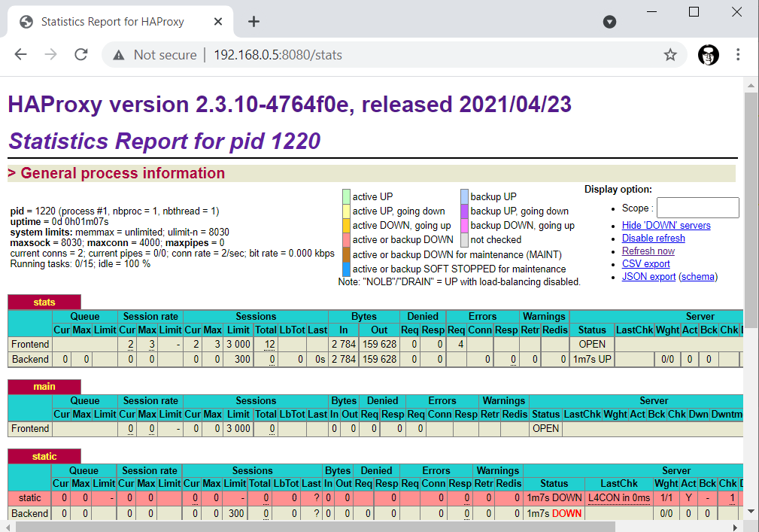Minimize the Chrome window

651,11
